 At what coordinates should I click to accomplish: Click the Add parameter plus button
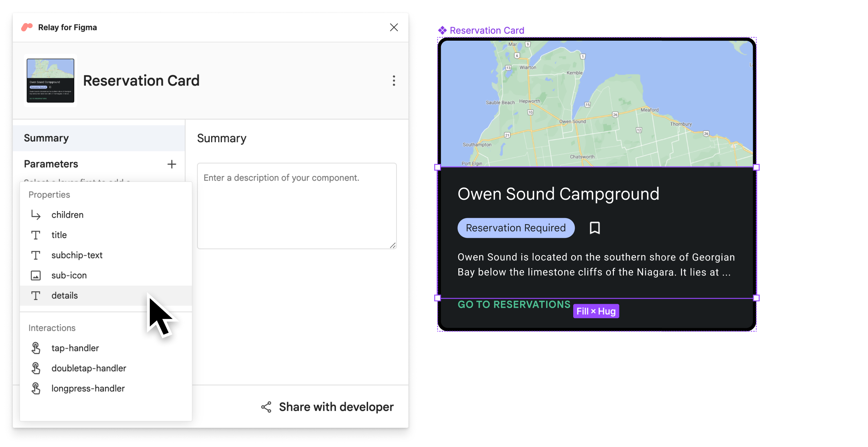[170, 164]
